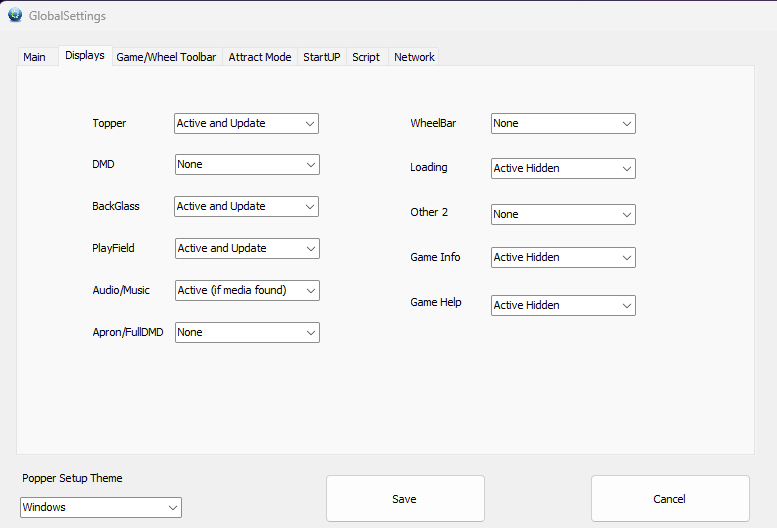Open the Network tab
The image size is (777, 528).
tap(414, 57)
